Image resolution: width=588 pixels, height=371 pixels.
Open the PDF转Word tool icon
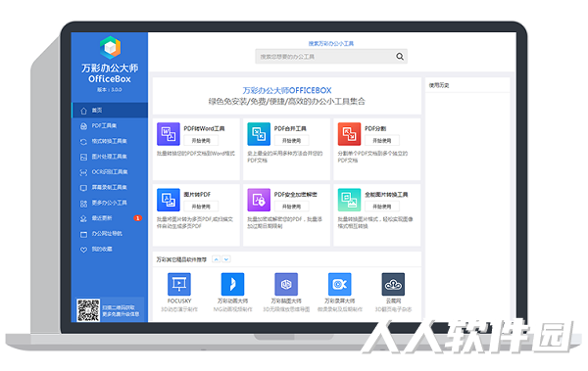point(169,134)
